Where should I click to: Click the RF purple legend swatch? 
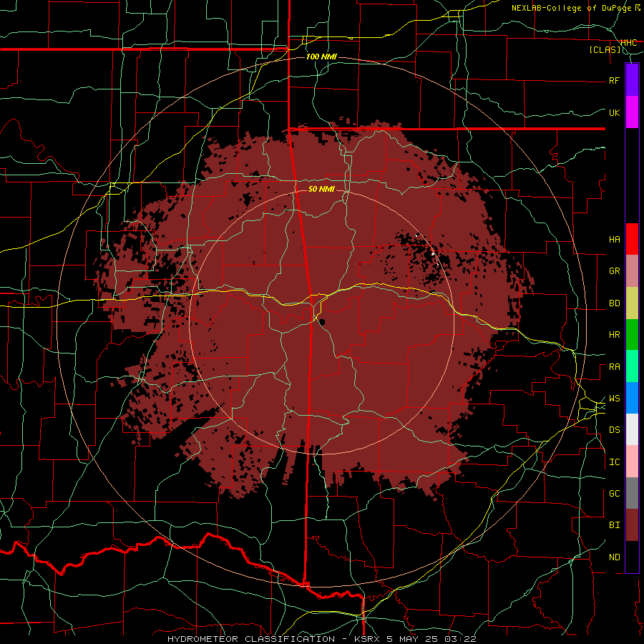pos(632,80)
